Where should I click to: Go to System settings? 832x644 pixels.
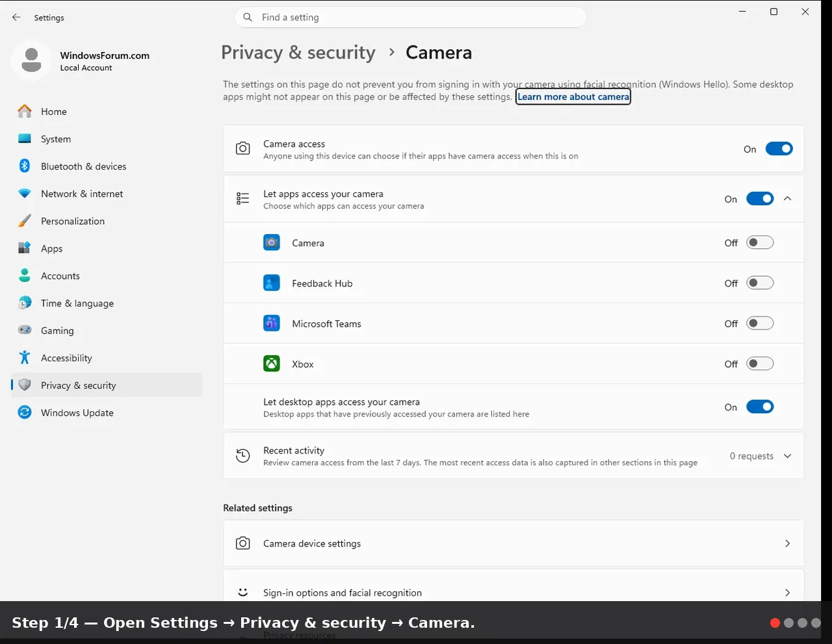coord(107,139)
